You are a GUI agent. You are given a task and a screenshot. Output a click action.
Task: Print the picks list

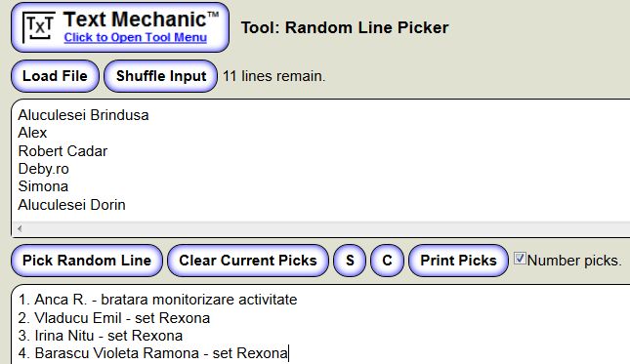point(458,261)
